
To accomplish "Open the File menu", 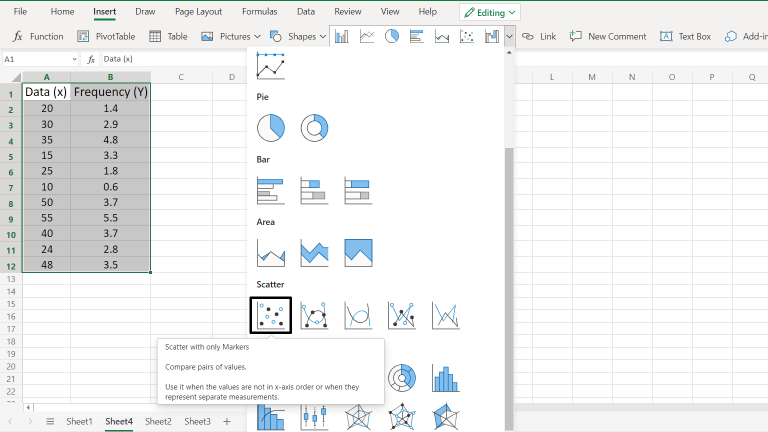I will [x=20, y=12].
